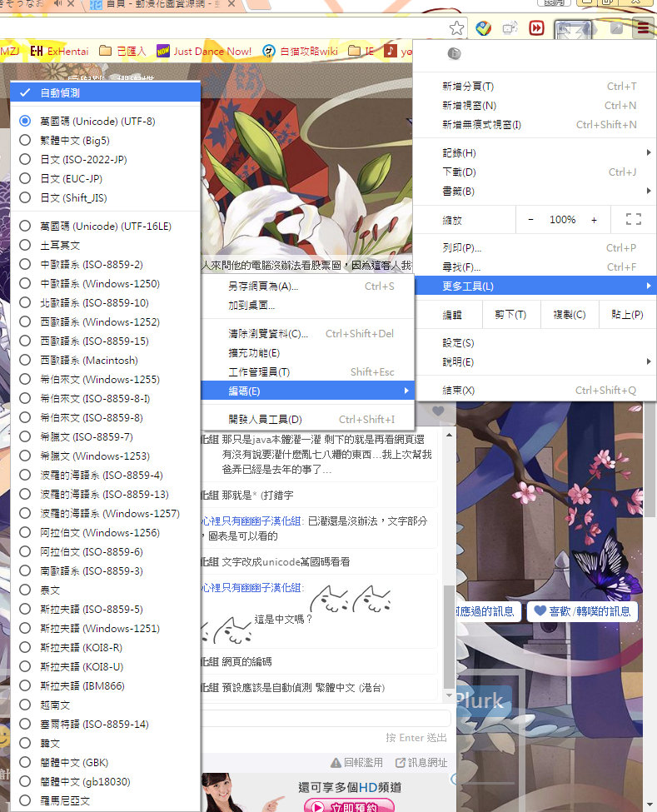The width and height of the screenshot is (657, 812).
Task: Click the ExHentai bookmark icon
Action: [x=37, y=52]
